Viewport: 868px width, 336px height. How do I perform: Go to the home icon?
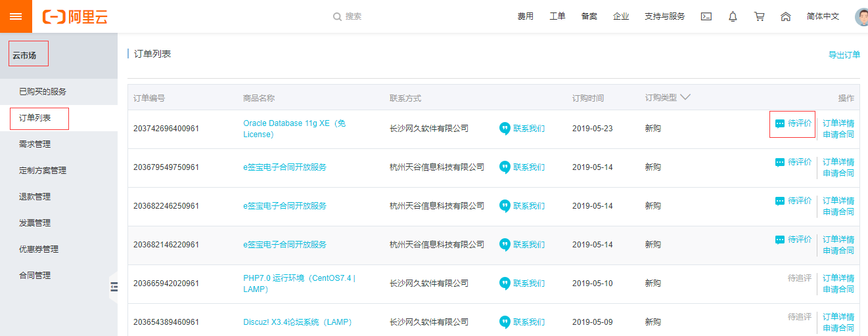[785, 16]
